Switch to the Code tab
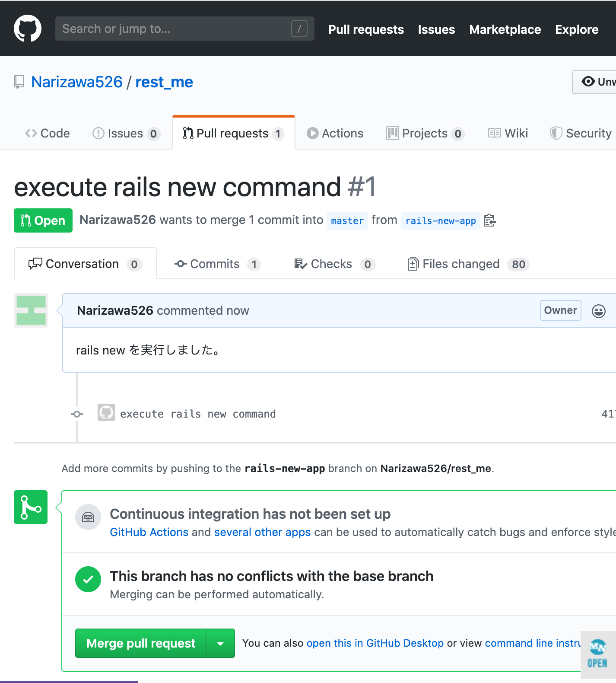The width and height of the screenshot is (616, 683). (48, 133)
